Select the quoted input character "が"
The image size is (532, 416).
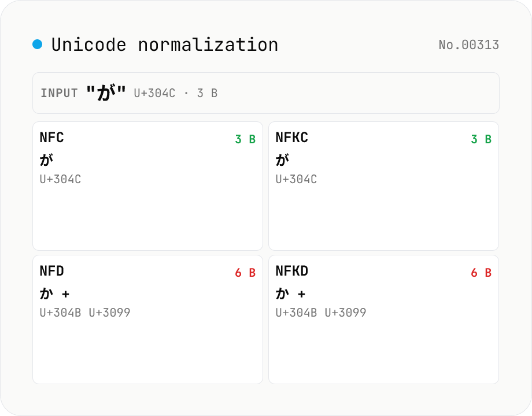106,93
